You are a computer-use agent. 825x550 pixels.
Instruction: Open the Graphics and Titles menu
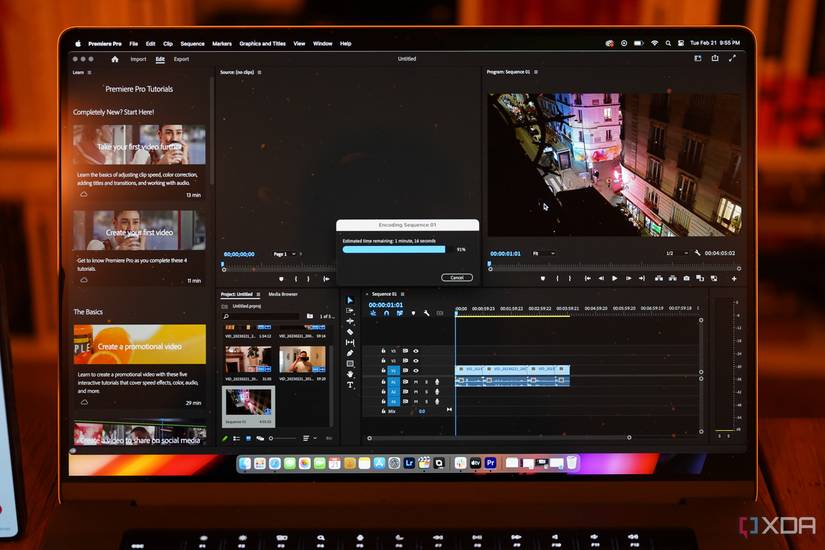[x=262, y=44]
